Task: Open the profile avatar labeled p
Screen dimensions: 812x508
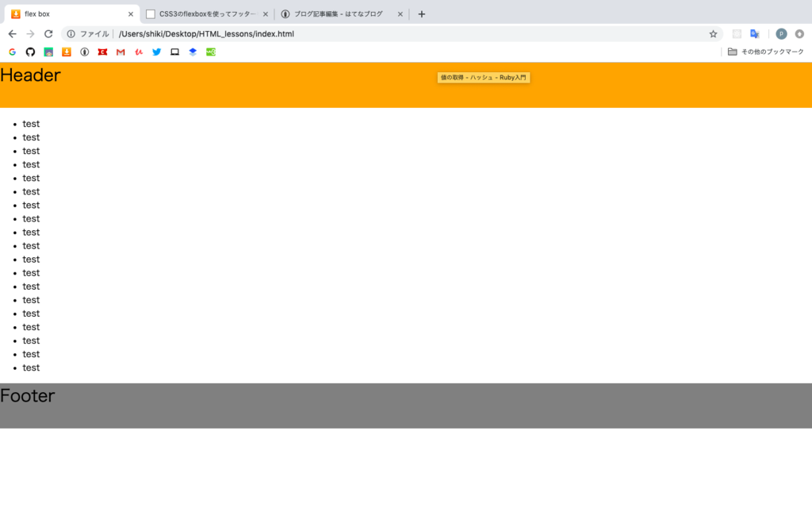Action: 779,33
